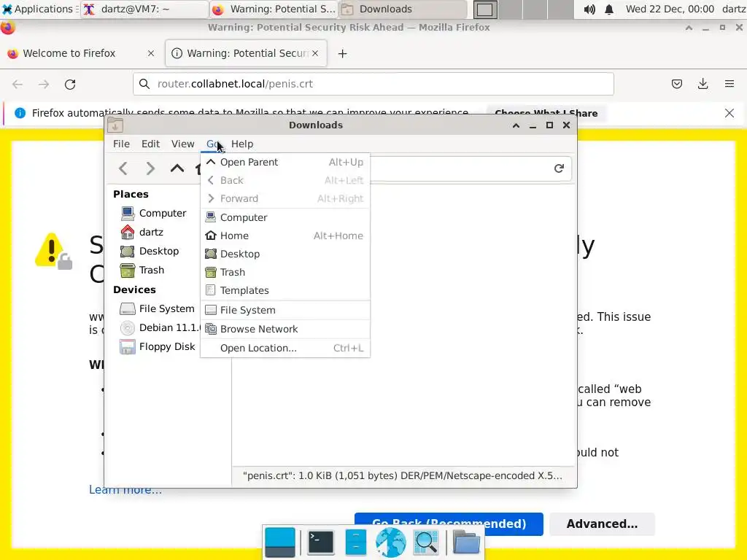Click the notification bell icon in panel

tap(609, 9)
